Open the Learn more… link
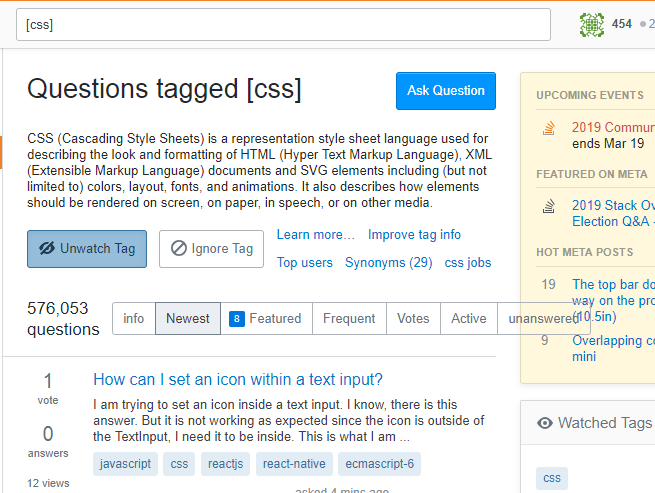Image resolution: width=655 pixels, height=493 pixels. 315,235
